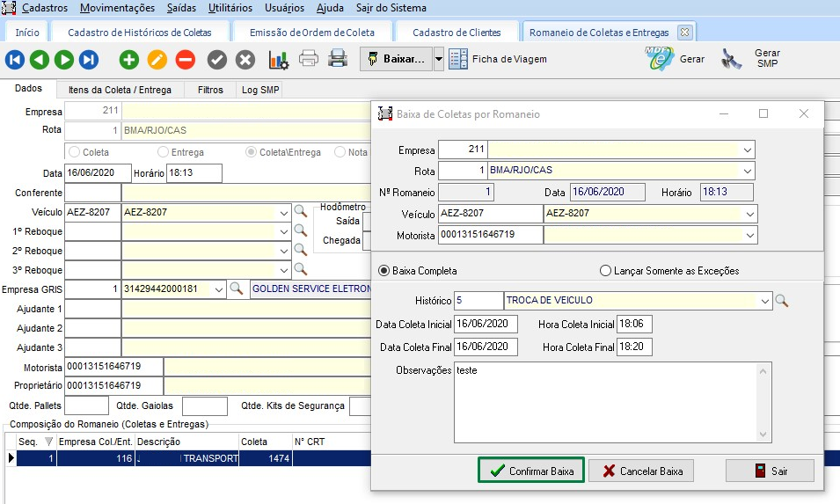Screen dimensions: 840x504
Task: Click the chart report icon in toolbar
Action: 279,60
